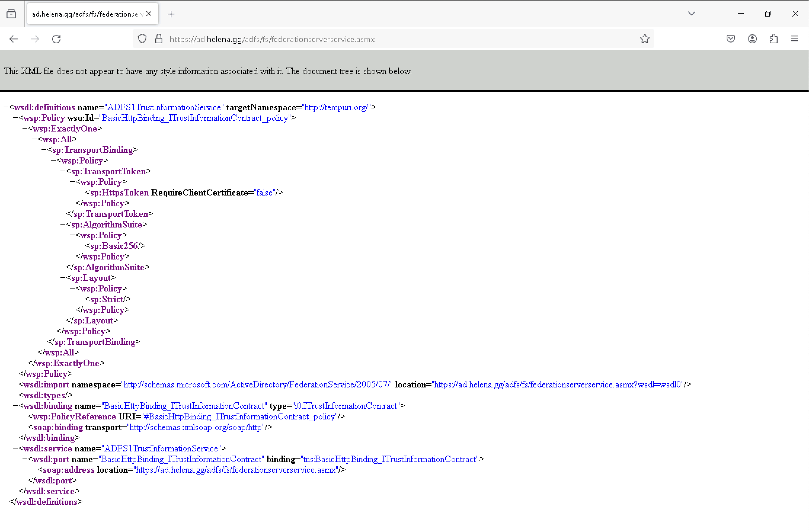The width and height of the screenshot is (809, 532).
Task: Open the list all tabs dropdown
Action: (691, 14)
